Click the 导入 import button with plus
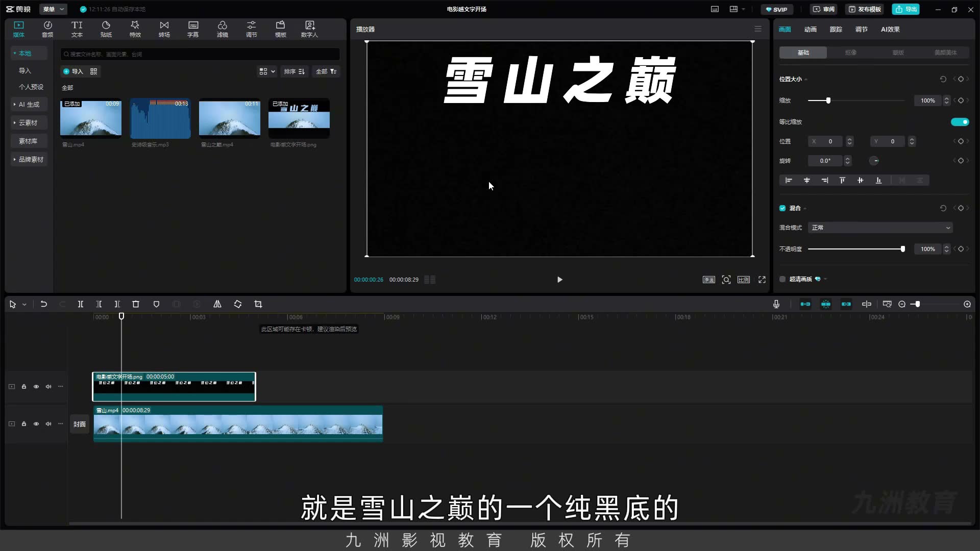980x551 pixels. [x=73, y=71]
